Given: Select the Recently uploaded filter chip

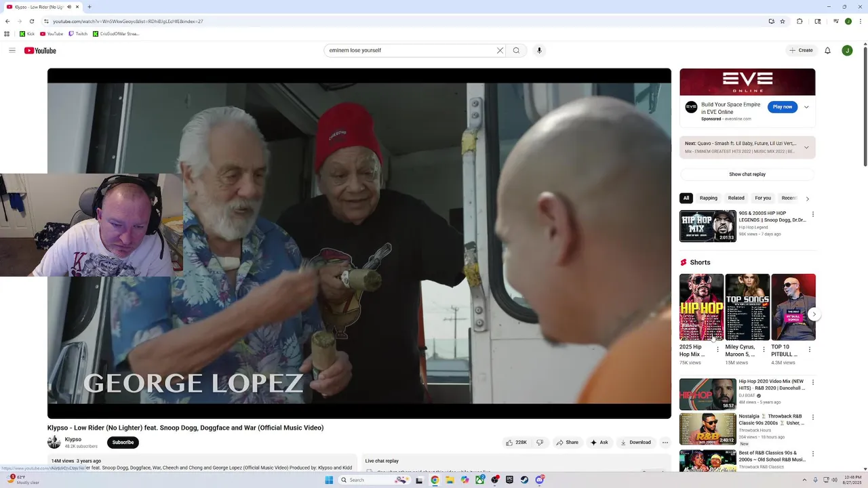Looking at the screenshot, I should (789, 198).
